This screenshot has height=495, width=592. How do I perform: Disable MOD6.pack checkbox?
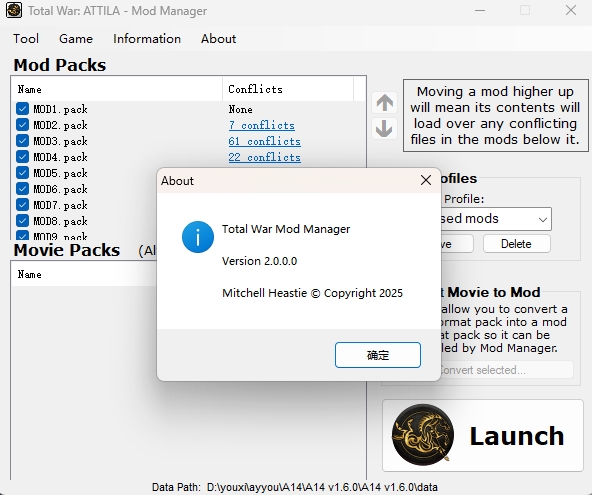pyautogui.click(x=22, y=188)
